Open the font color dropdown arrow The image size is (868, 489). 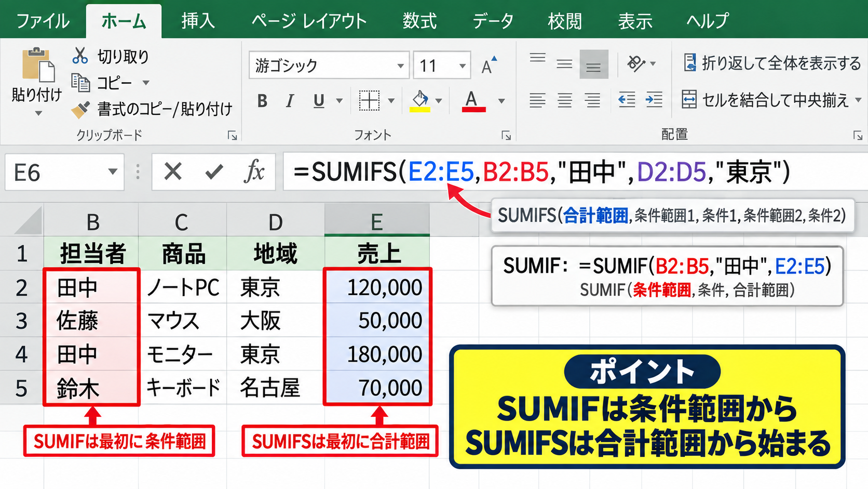point(501,101)
